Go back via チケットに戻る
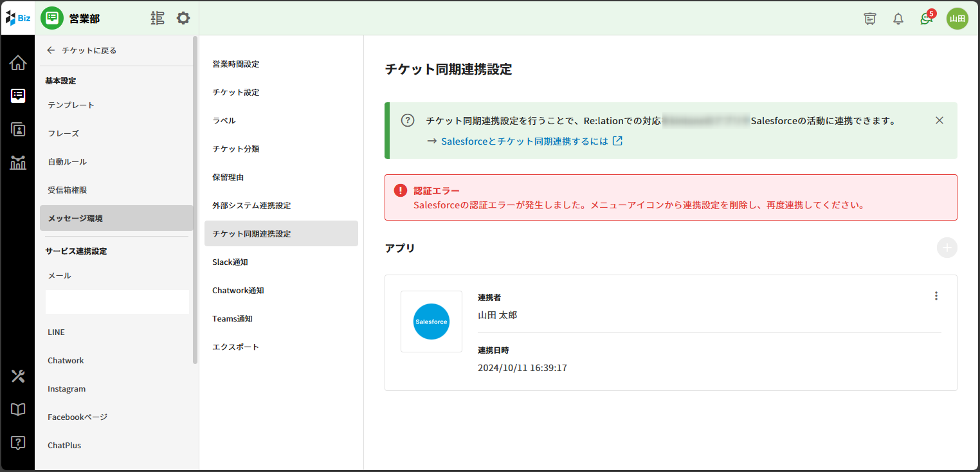 click(82, 50)
